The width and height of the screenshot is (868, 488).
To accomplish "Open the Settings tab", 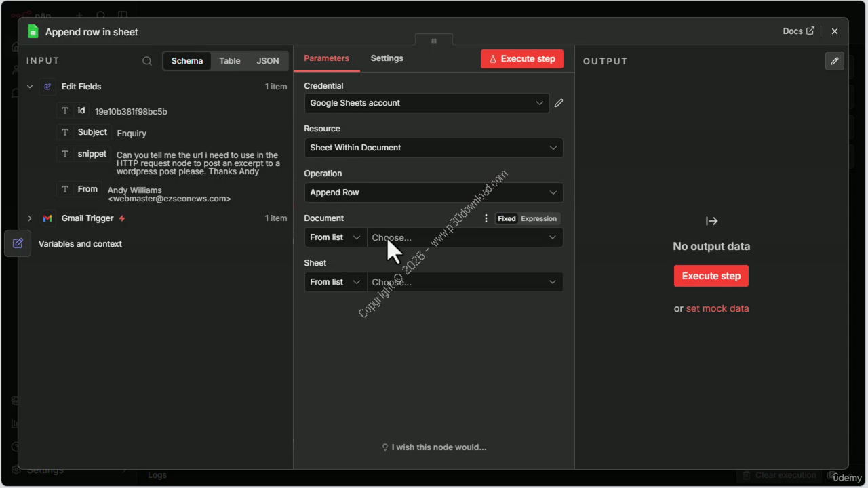I will (387, 58).
